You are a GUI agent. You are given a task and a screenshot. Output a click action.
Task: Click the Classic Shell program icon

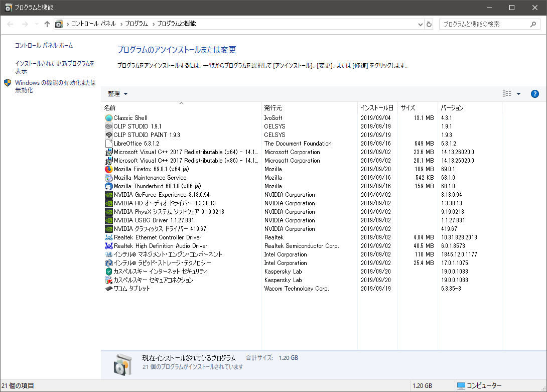click(x=109, y=118)
